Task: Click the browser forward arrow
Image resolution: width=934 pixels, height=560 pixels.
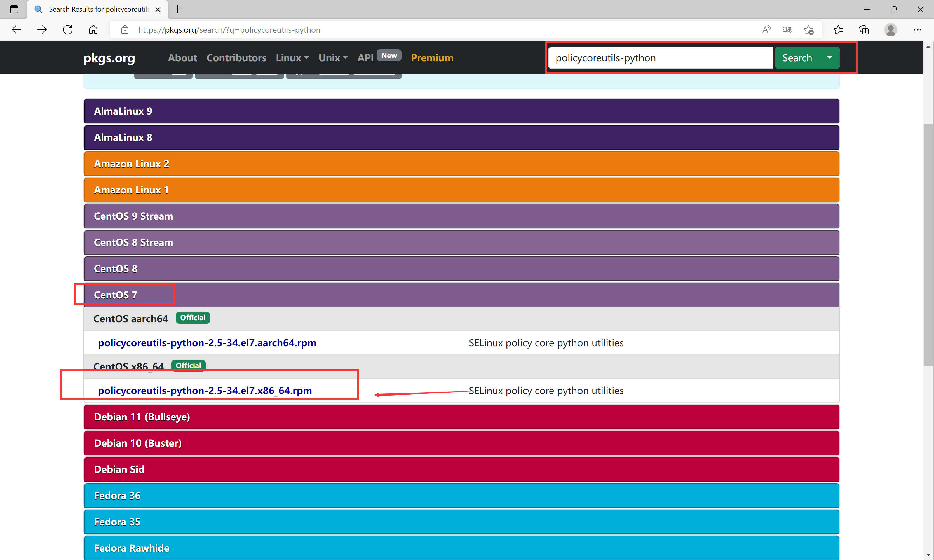Action: click(42, 29)
